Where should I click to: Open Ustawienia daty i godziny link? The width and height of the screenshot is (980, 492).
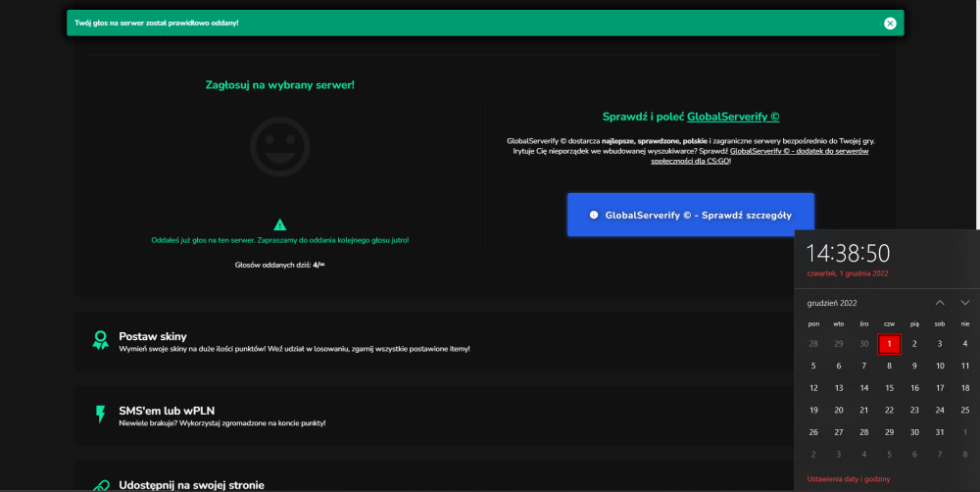pos(848,479)
